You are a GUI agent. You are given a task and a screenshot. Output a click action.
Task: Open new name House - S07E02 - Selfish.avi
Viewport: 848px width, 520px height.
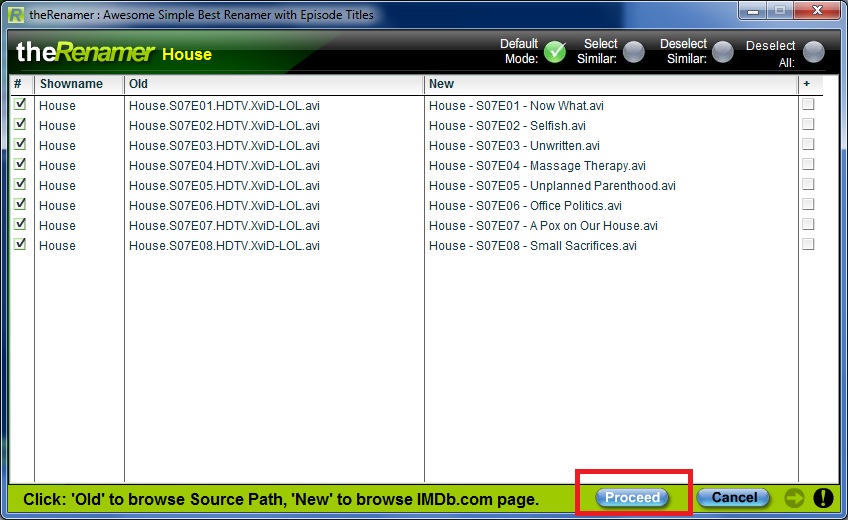tap(507, 126)
